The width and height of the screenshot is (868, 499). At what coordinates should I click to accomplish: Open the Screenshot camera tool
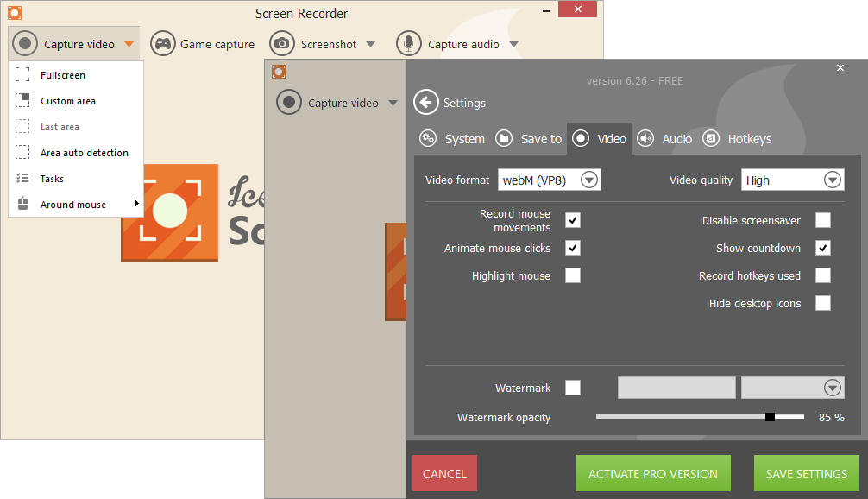[282, 43]
